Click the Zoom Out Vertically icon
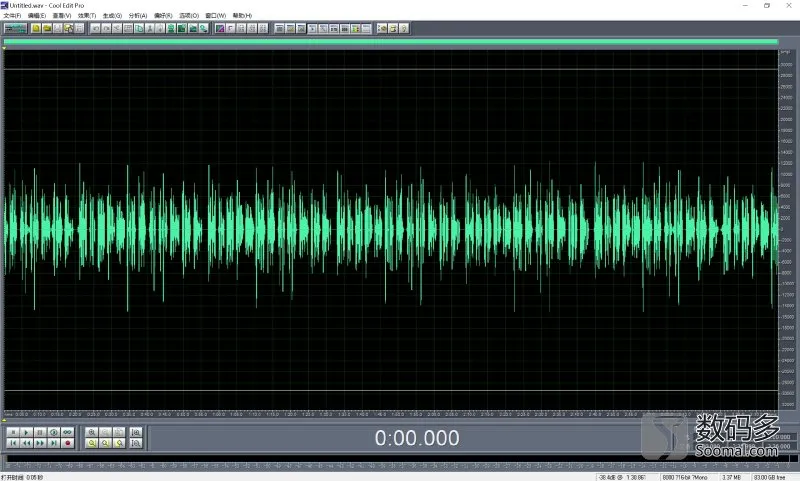Image resolution: width=800 pixels, height=481 pixels. point(136,443)
